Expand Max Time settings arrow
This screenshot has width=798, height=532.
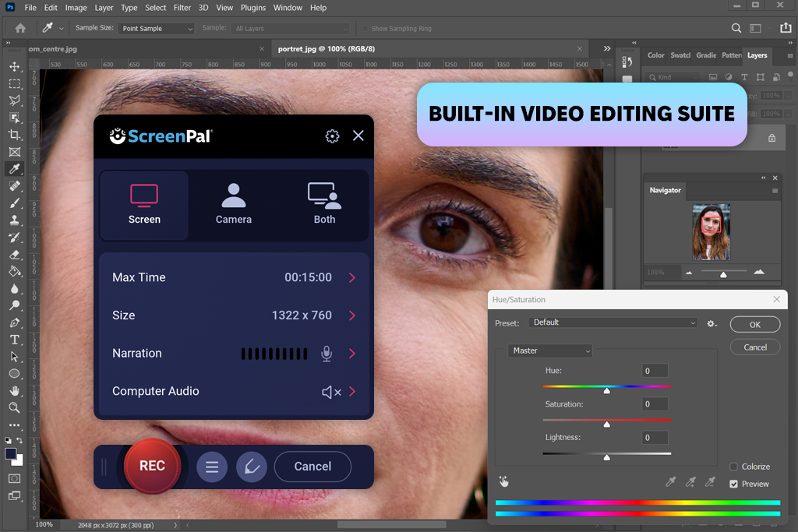pos(352,278)
